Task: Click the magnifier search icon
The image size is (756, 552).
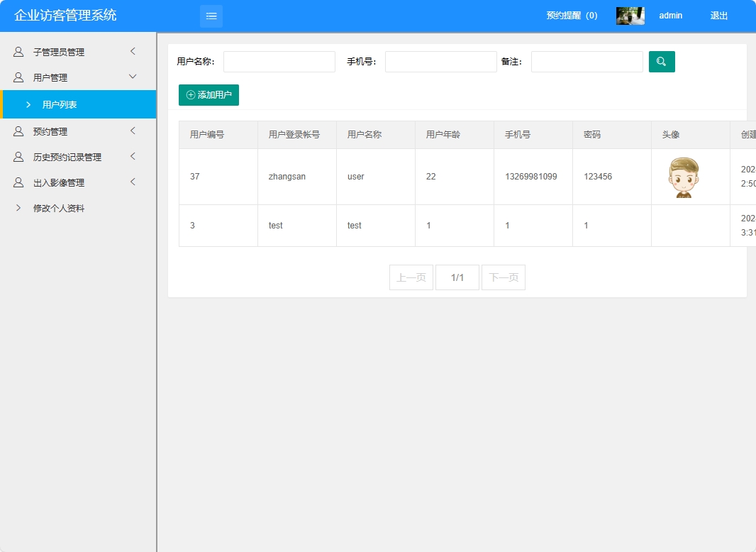Action: coord(661,62)
